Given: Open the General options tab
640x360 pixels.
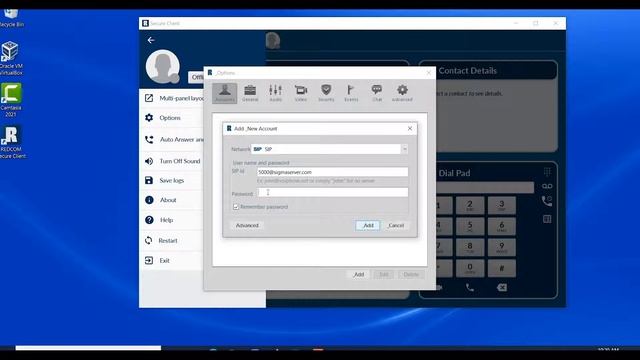Looking at the screenshot, I should point(250,93).
